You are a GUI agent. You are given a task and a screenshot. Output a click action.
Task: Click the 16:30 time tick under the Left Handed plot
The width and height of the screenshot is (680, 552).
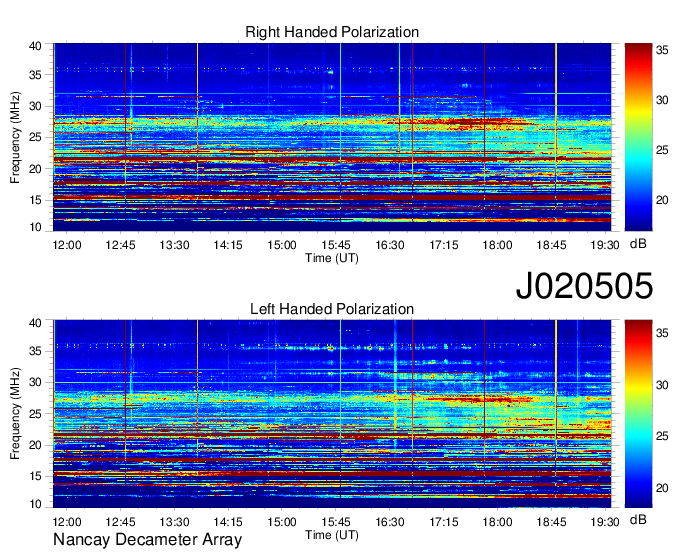click(390, 522)
